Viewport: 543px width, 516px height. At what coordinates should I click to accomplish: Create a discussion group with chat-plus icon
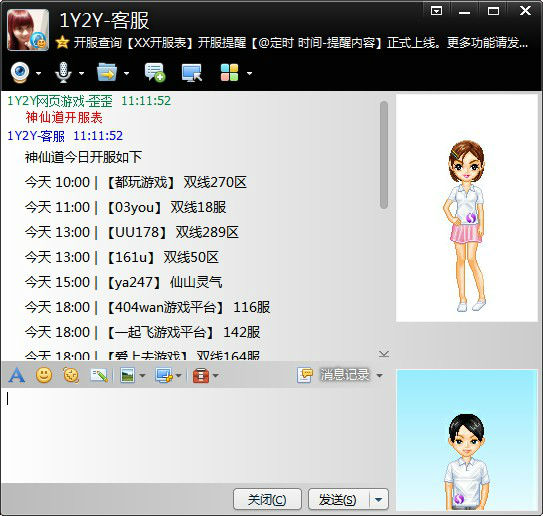pos(155,73)
